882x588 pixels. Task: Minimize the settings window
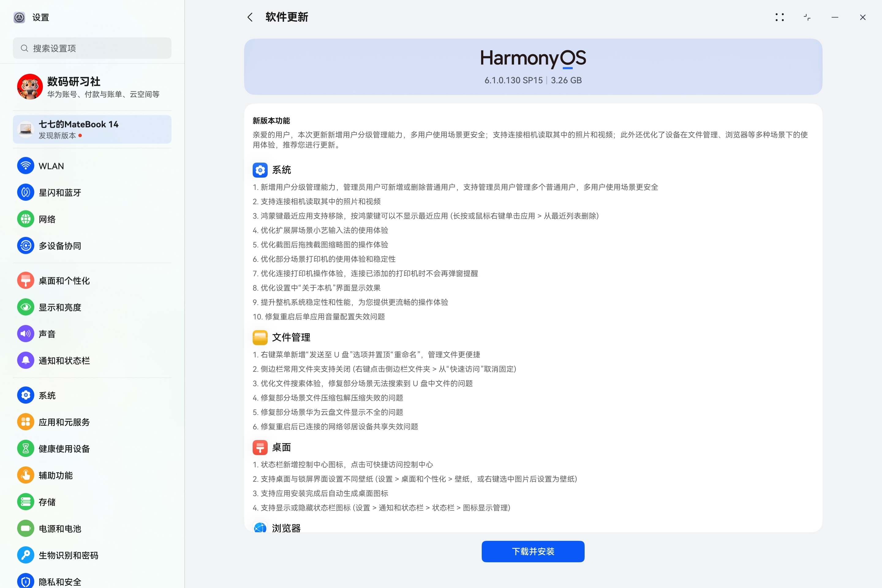tap(835, 17)
